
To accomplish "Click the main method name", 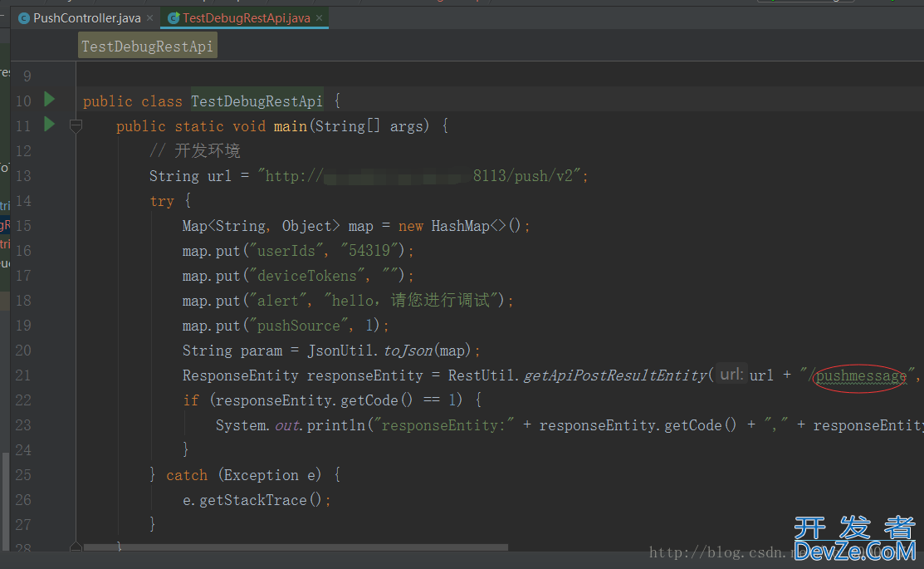I will pos(291,126).
